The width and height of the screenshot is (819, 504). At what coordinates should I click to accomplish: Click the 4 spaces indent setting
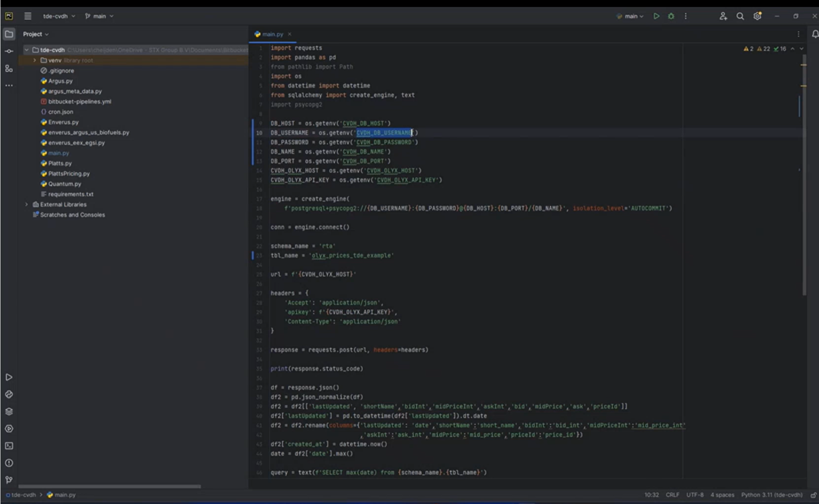click(722, 495)
